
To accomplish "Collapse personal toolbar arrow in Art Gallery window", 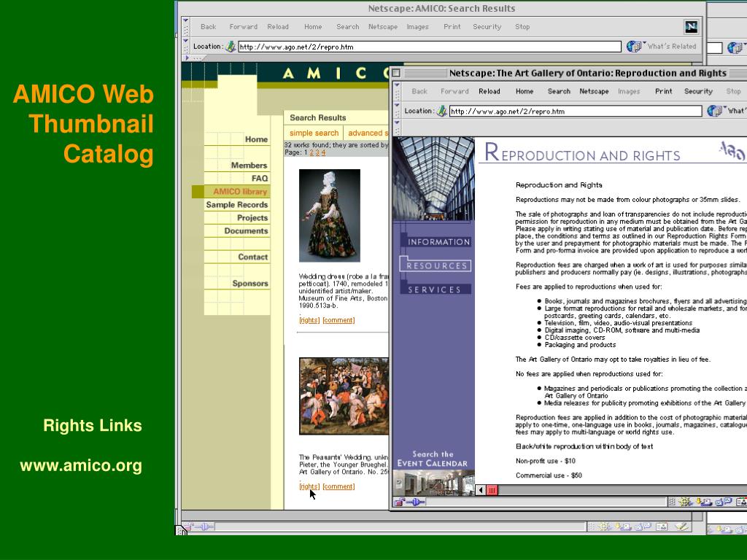I will pos(397,122).
